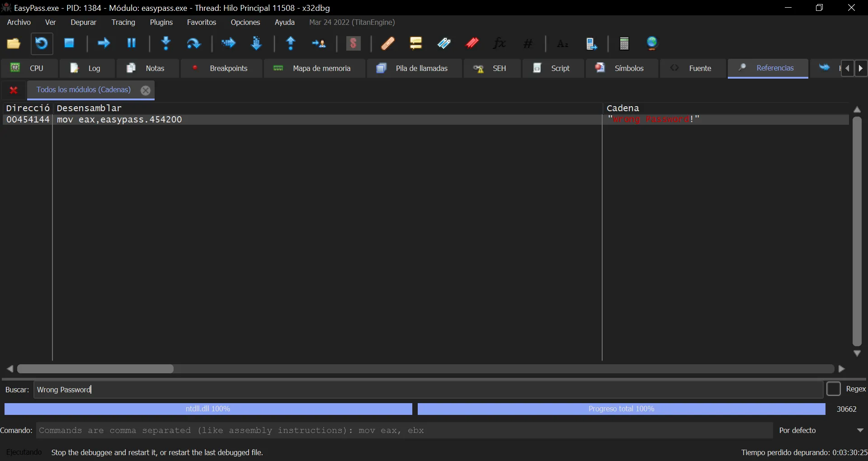Open the patches bandage icon

pyautogui.click(x=387, y=43)
